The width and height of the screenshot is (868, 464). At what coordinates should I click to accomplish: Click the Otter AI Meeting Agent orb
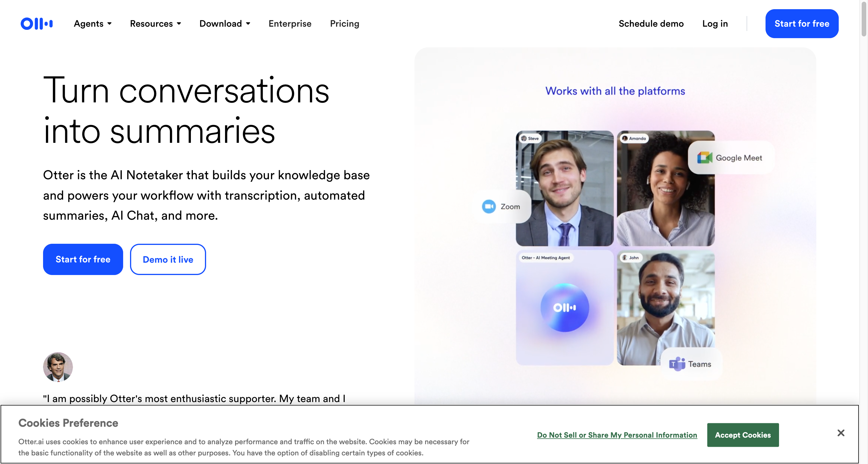point(565,307)
